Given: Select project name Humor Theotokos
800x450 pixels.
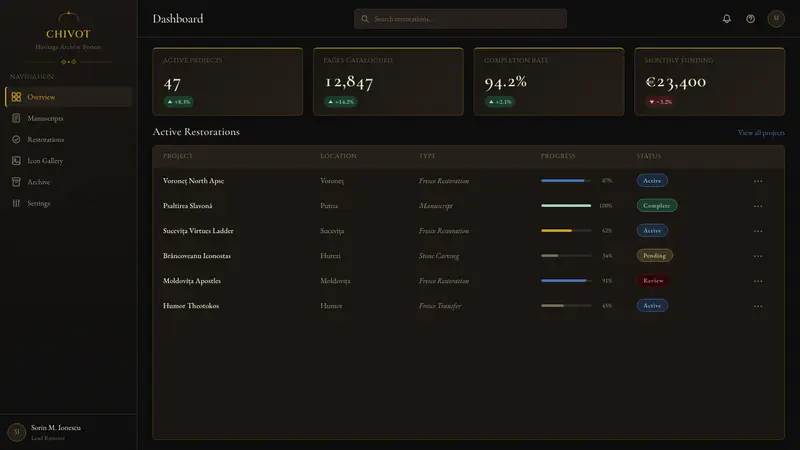Looking at the screenshot, I should pyautogui.click(x=191, y=306).
